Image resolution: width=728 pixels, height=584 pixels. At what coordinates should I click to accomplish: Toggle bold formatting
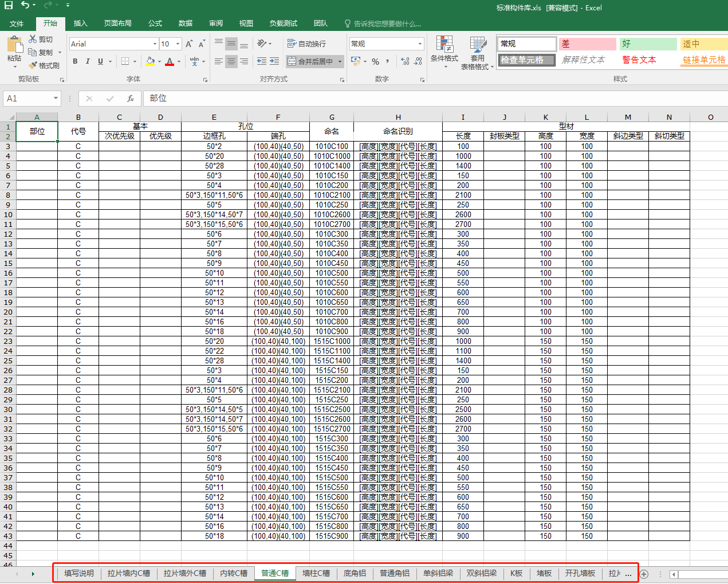pyautogui.click(x=75, y=61)
